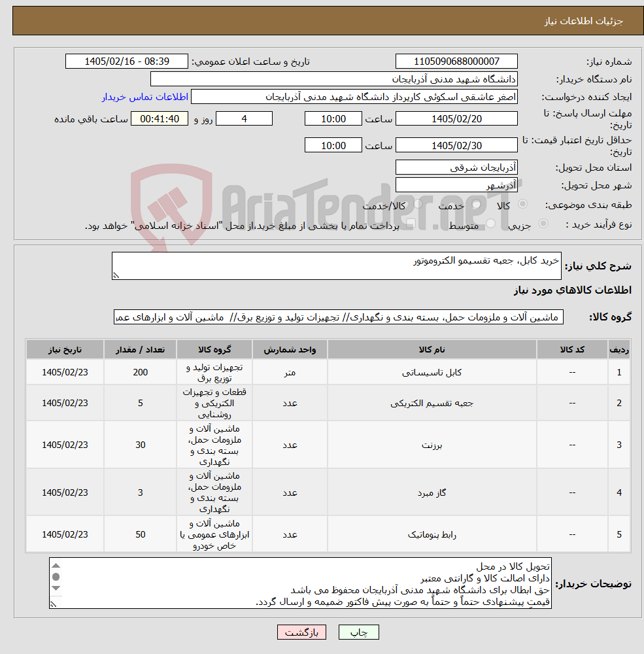Open the اطلاعات تماس خریدار link
Image resolution: width=644 pixels, height=654 pixels.
tap(145, 97)
